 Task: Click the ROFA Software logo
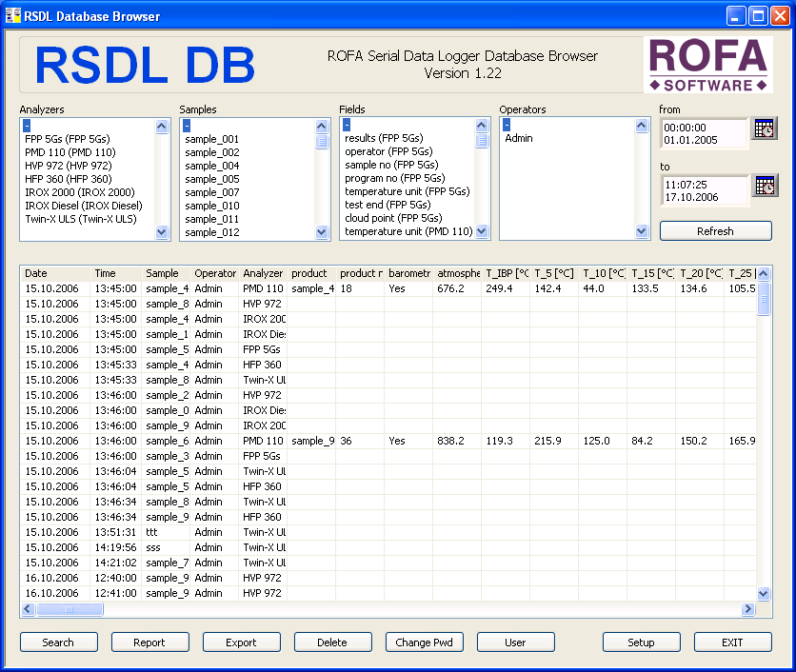[x=708, y=65]
